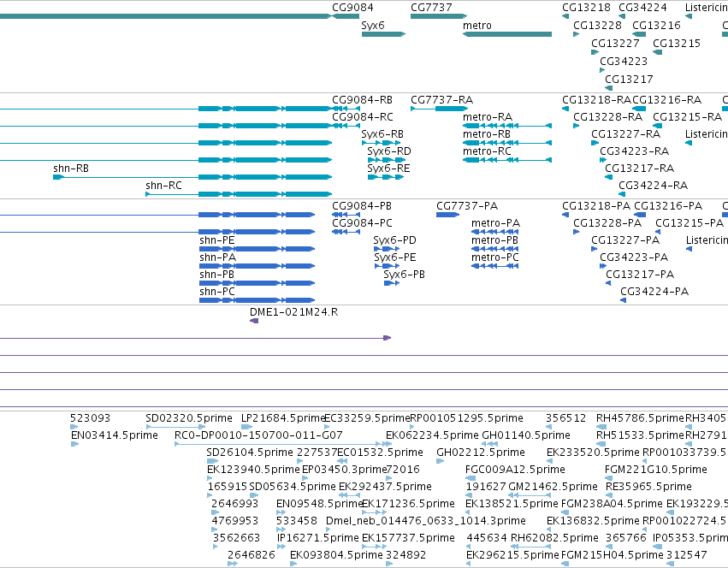Click the EST label 4769953
The image size is (728, 568).
tap(234, 521)
